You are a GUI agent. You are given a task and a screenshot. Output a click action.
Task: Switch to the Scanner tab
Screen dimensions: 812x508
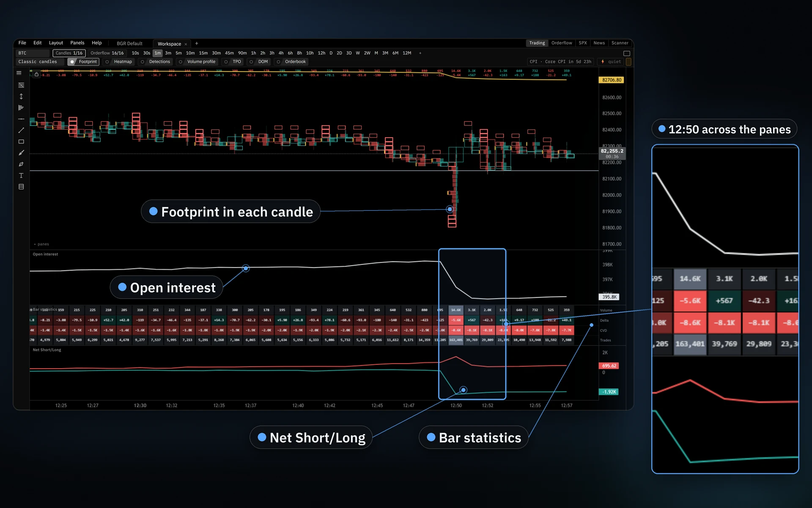[x=620, y=43]
